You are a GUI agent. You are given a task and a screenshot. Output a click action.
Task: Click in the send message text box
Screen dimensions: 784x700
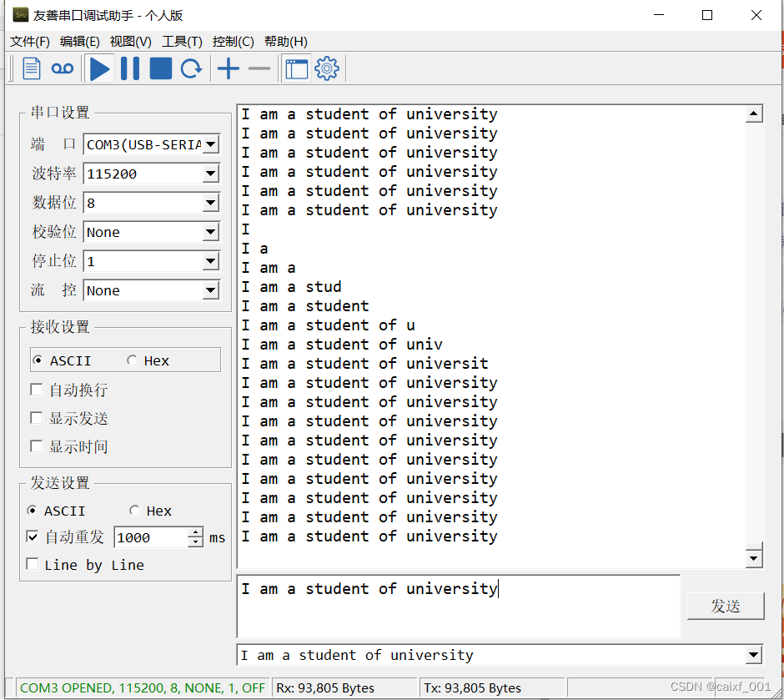[x=459, y=607]
